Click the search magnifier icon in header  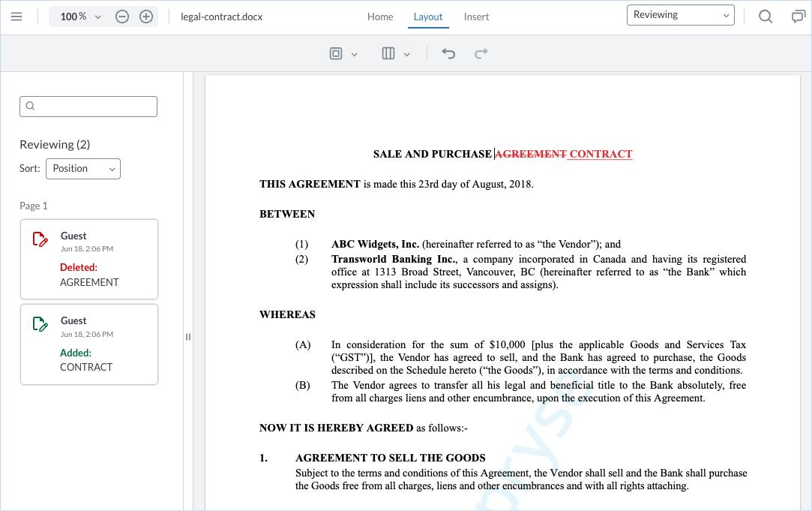(x=766, y=17)
